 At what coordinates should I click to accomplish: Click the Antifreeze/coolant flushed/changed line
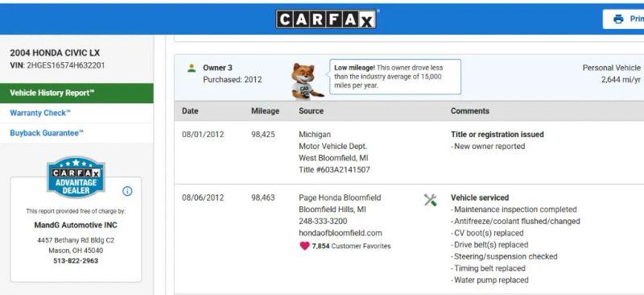pos(515,222)
